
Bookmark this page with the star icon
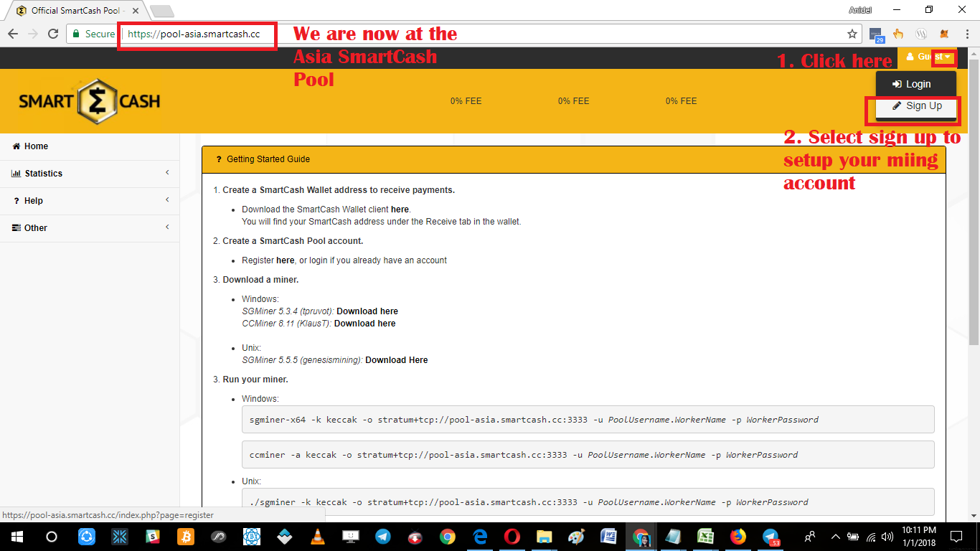coord(852,34)
